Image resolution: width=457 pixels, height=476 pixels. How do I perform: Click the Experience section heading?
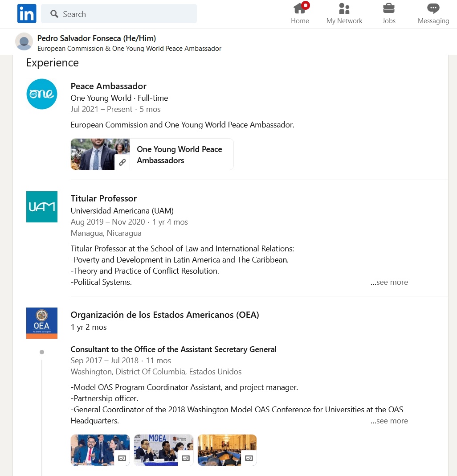(x=53, y=62)
